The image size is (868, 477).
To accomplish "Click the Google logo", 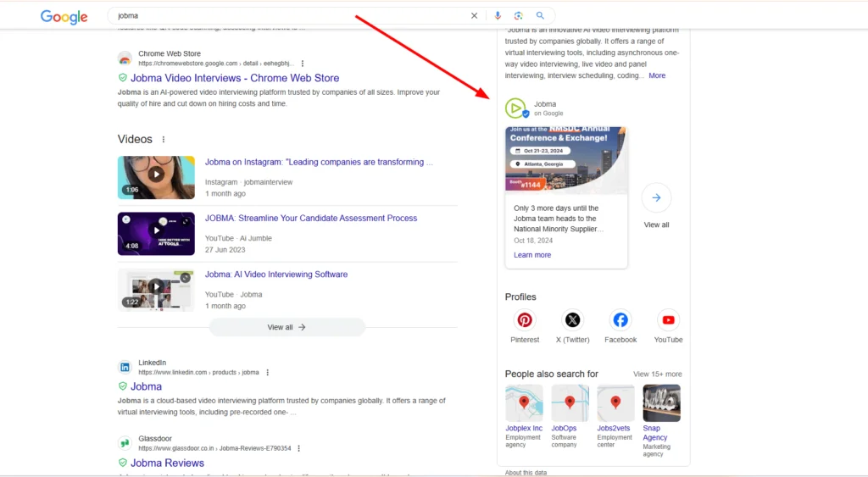I will point(64,17).
